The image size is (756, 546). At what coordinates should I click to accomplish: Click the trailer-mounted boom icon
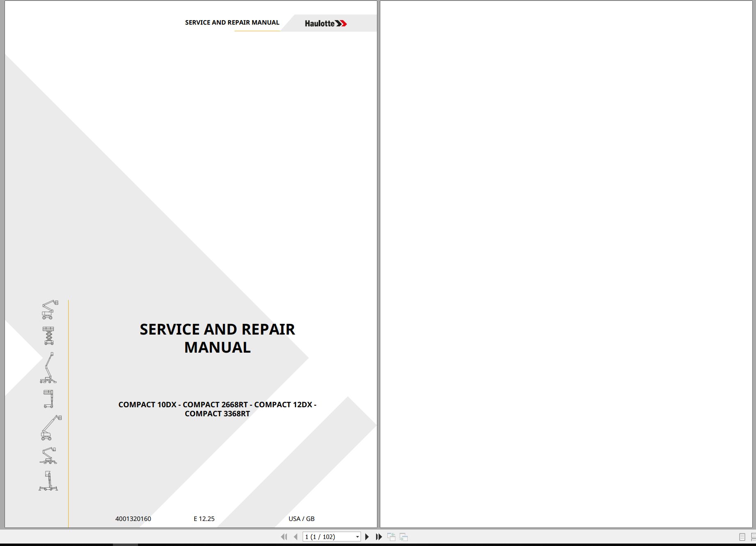[48, 456]
